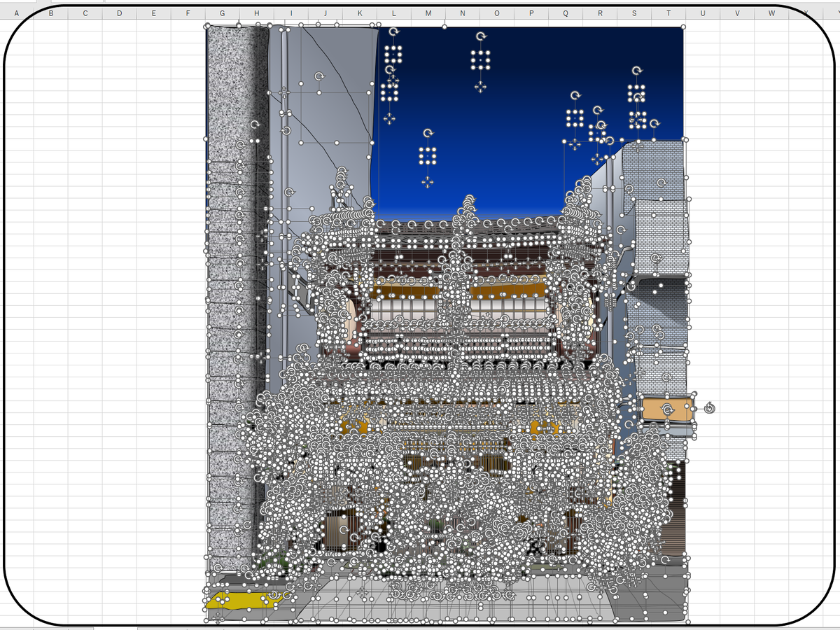Select column P header

click(531, 13)
